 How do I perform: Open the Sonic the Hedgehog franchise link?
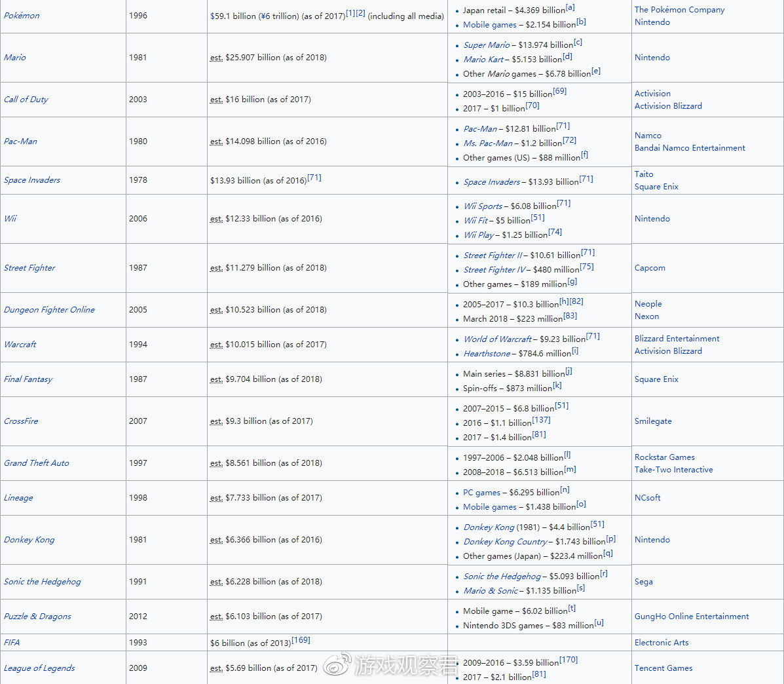[43, 582]
